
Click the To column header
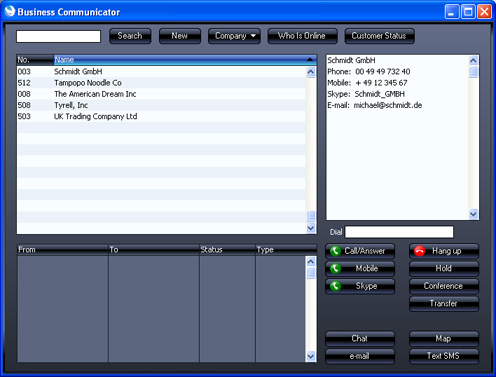(x=154, y=249)
